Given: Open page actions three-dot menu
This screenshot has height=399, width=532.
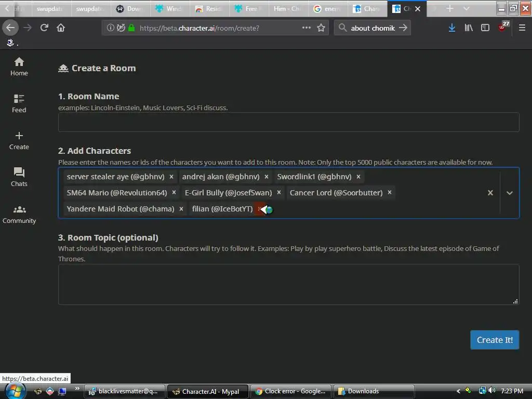Looking at the screenshot, I should 307,28.
